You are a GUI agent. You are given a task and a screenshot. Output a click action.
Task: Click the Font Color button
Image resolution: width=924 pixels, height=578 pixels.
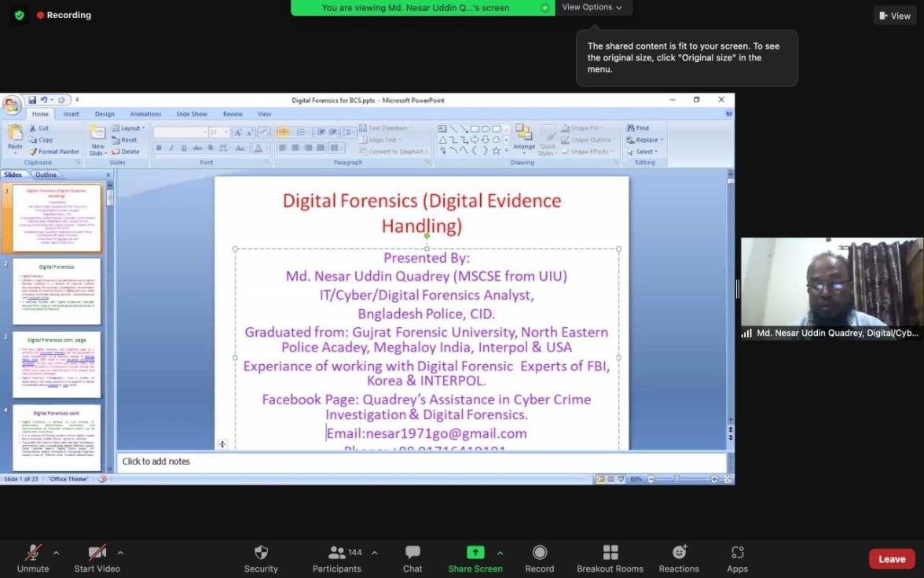pos(259,148)
